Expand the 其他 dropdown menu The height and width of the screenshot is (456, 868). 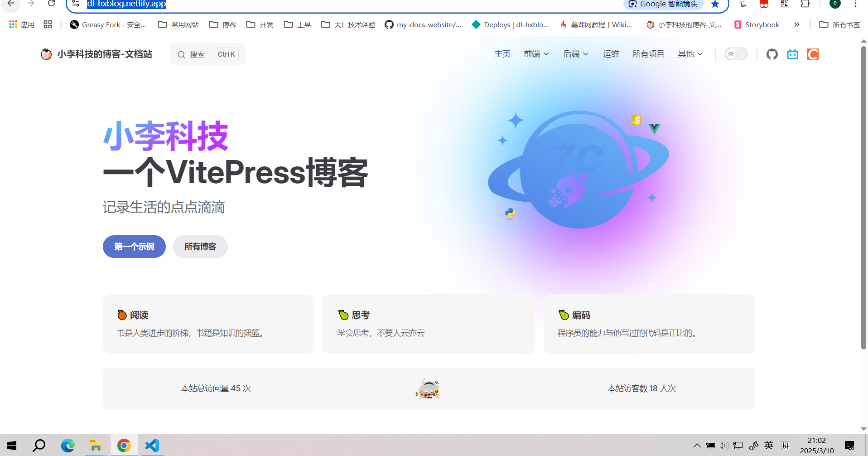pos(690,54)
